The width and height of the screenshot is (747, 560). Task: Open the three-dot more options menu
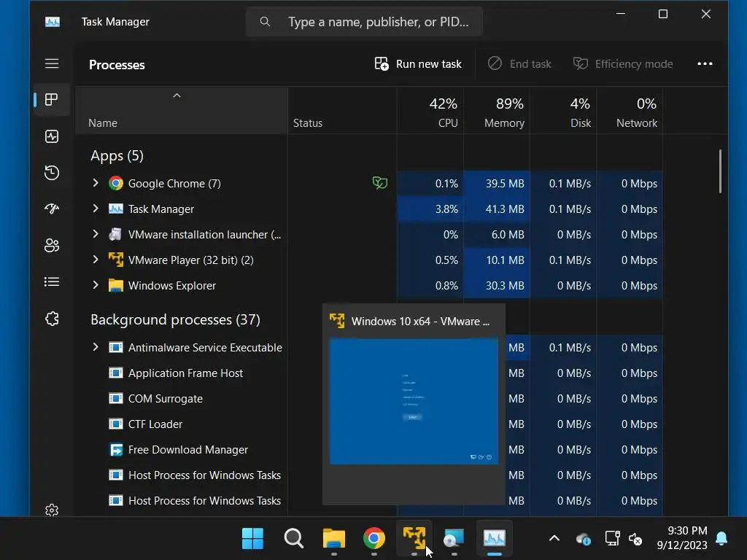click(x=705, y=64)
